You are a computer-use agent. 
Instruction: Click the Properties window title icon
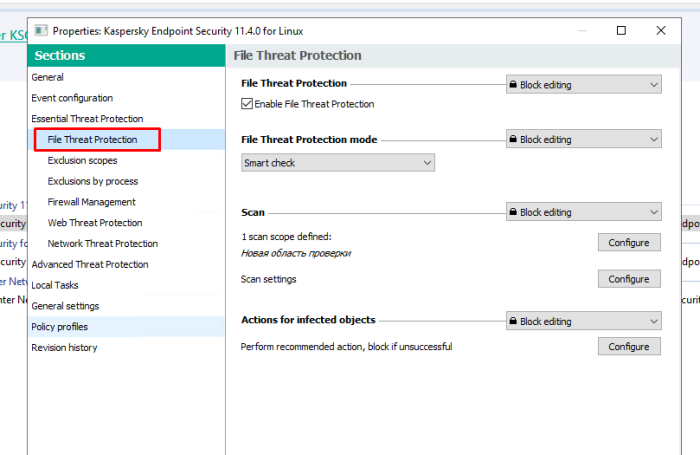tap(41, 30)
